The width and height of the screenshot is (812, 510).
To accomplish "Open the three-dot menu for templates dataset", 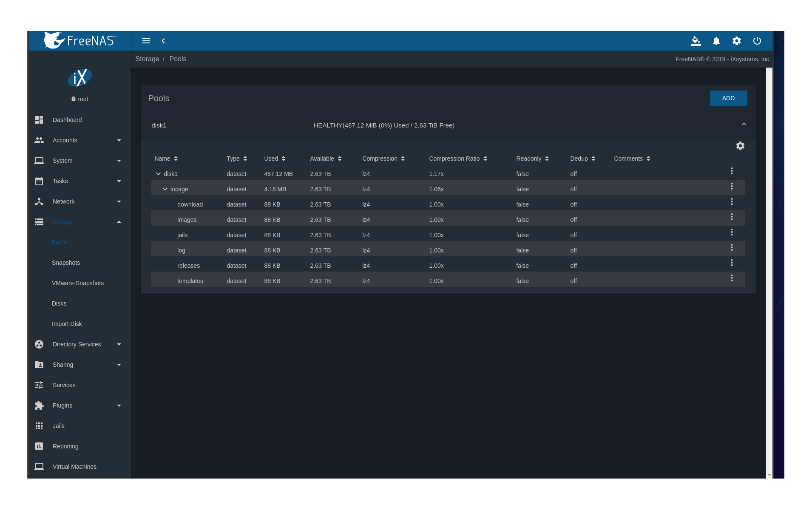I will point(732,278).
